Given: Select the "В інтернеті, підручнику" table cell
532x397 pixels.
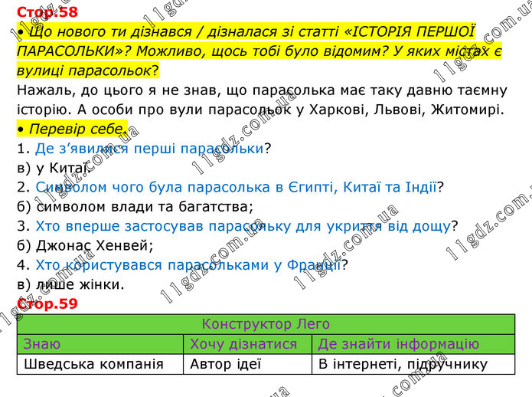Looking at the screenshot, I should (402, 363).
